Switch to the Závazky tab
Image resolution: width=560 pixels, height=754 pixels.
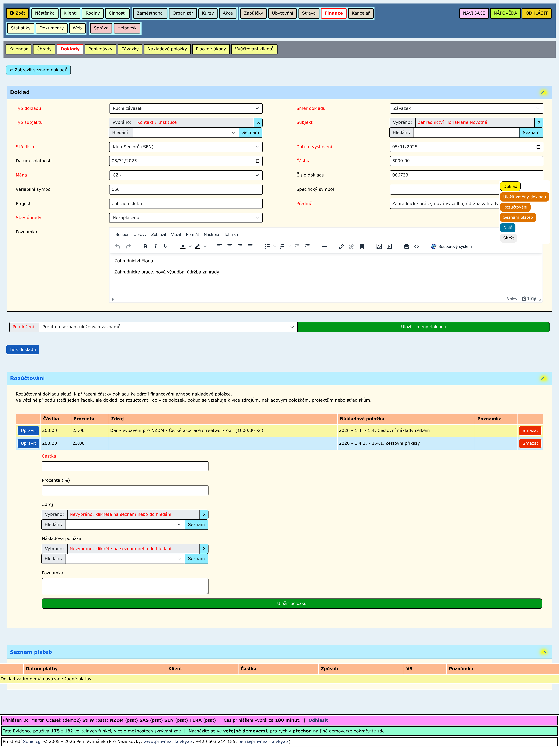tap(130, 49)
